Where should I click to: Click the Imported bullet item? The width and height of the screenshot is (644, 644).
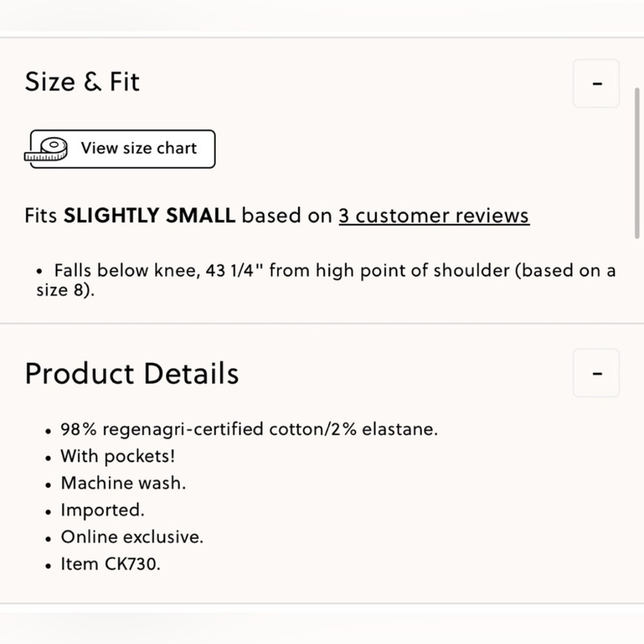(102, 510)
